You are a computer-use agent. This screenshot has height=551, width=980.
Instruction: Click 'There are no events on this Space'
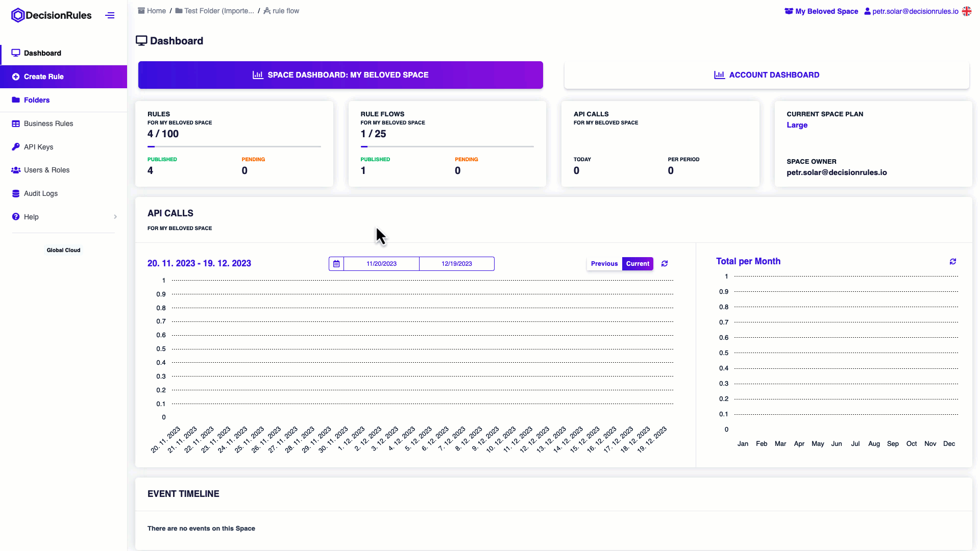click(x=201, y=529)
